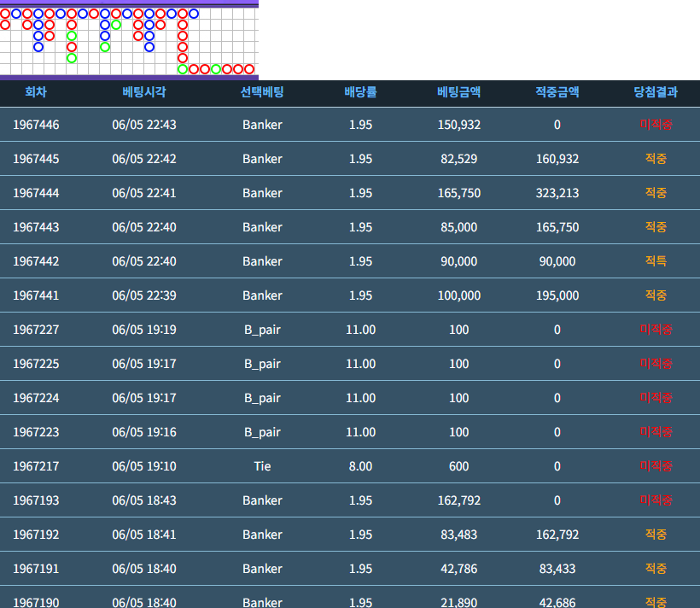Viewport: 700px width, 608px height.
Task: Select bet amount 165,750 in row 1967444
Action: (459, 193)
